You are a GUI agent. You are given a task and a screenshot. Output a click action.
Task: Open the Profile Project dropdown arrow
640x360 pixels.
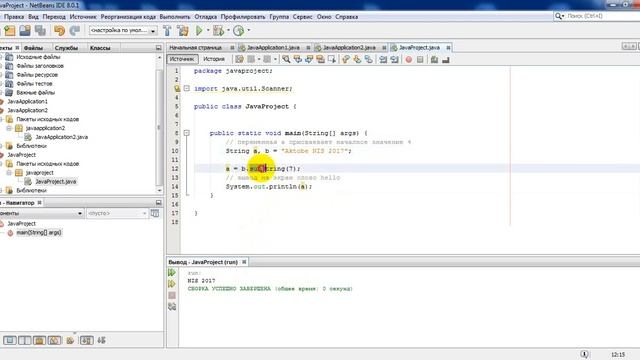[x=249, y=30]
